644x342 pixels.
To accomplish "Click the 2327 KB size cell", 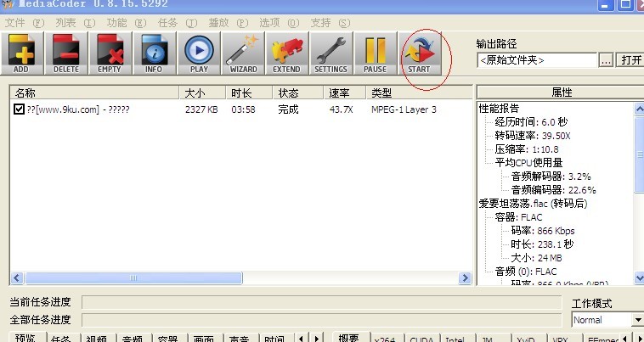I will [x=201, y=109].
